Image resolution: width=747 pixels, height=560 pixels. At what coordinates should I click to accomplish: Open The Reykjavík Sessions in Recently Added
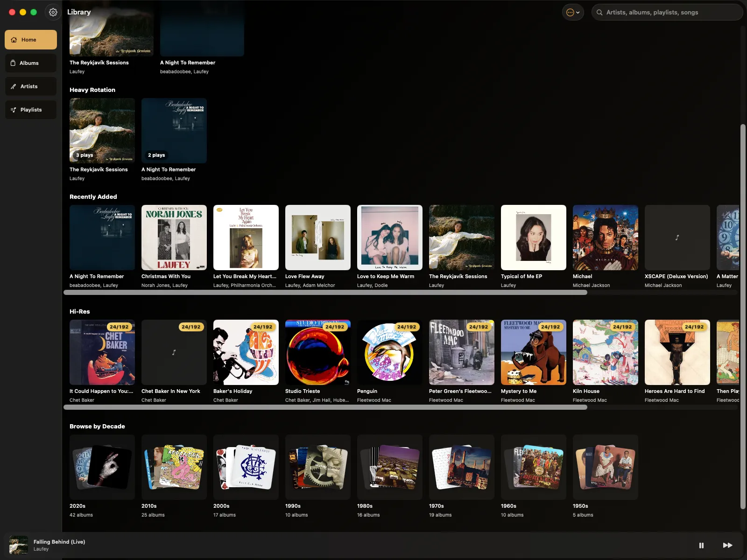462,238
